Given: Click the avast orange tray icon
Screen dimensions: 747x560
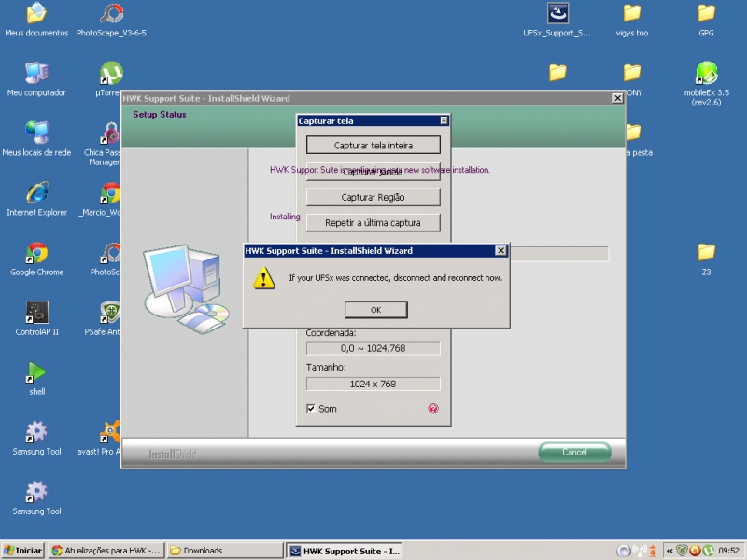Looking at the screenshot, I should [x=695, y=551].
